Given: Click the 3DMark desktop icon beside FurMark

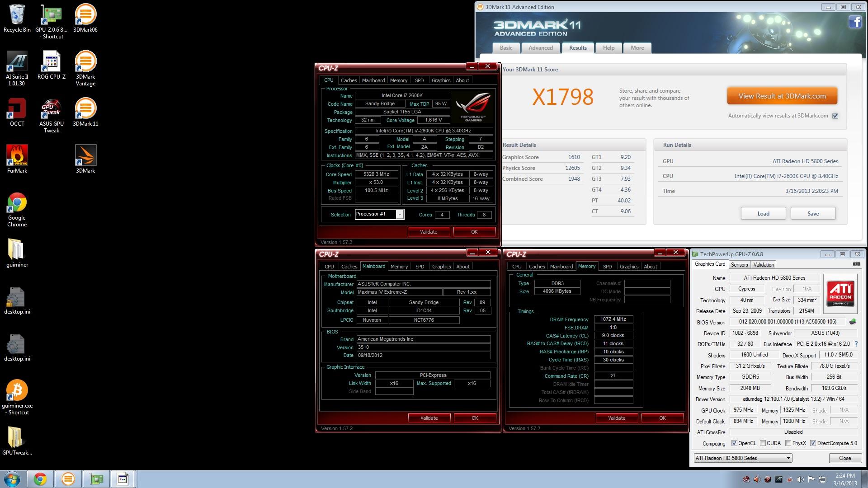Looking at the screenshot, I should coord(85,160).
